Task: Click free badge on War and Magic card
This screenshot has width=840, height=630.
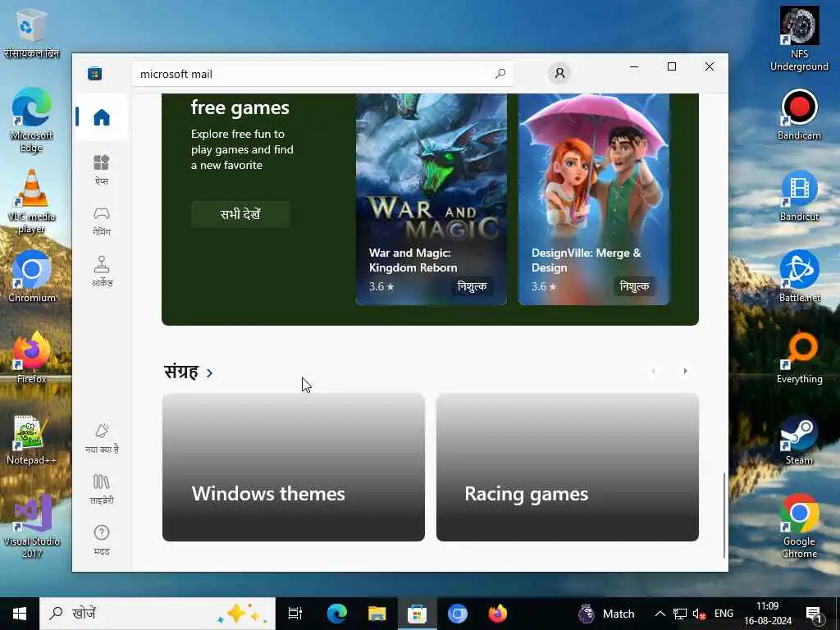Action: [x=472, y=286]
